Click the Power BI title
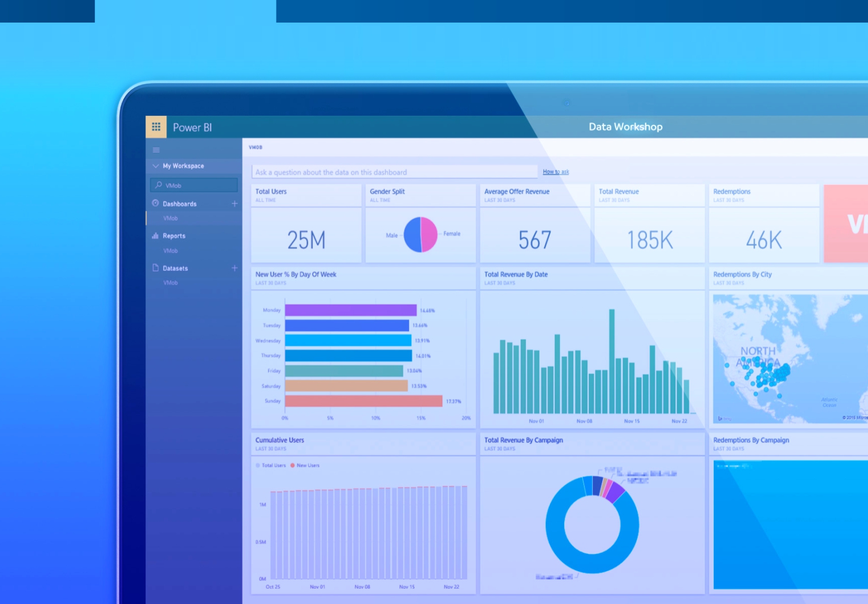The height and width of the screenshot is (604, 868). 192,128
